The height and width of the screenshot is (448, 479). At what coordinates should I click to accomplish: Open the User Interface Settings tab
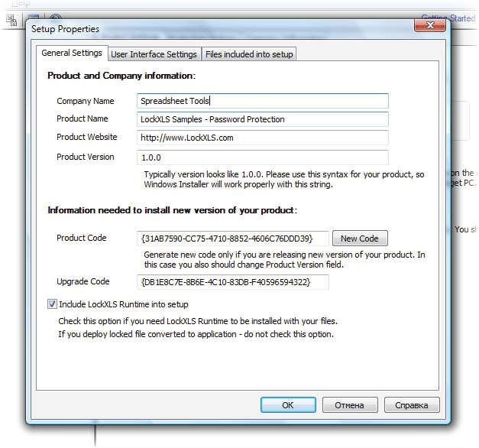pyautogui.click(x=154, y=54)
